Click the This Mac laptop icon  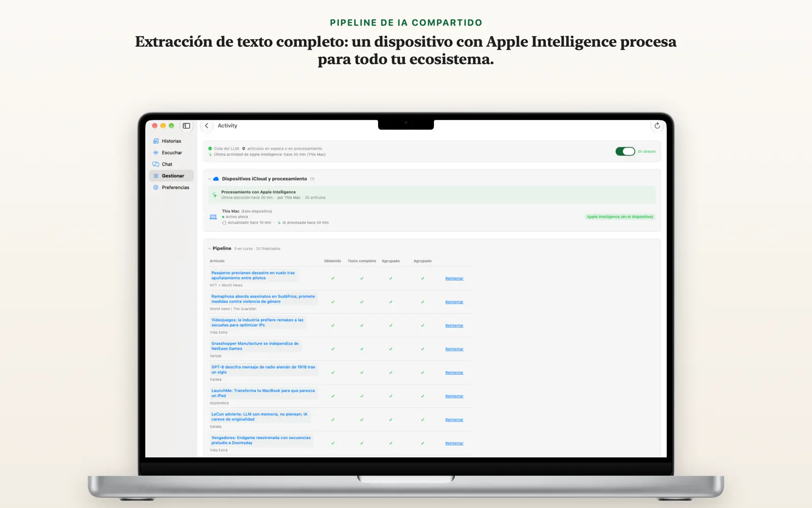pyautogui.click(x=213, y=217)
